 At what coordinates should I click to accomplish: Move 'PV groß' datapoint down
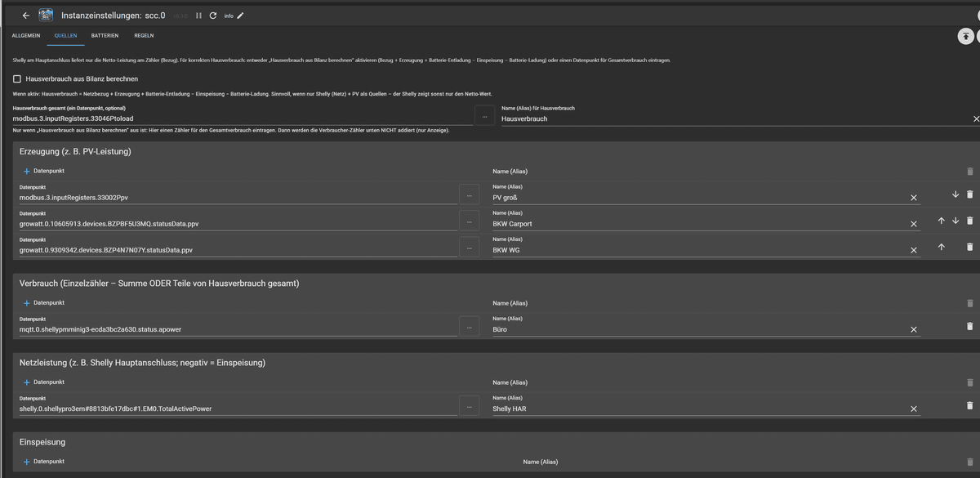[x=955, y=194]
